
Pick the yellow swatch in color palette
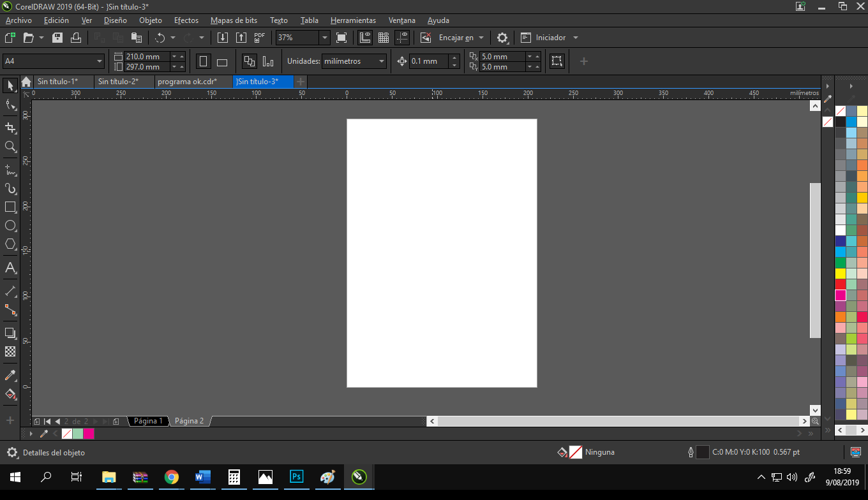point(841,274)
